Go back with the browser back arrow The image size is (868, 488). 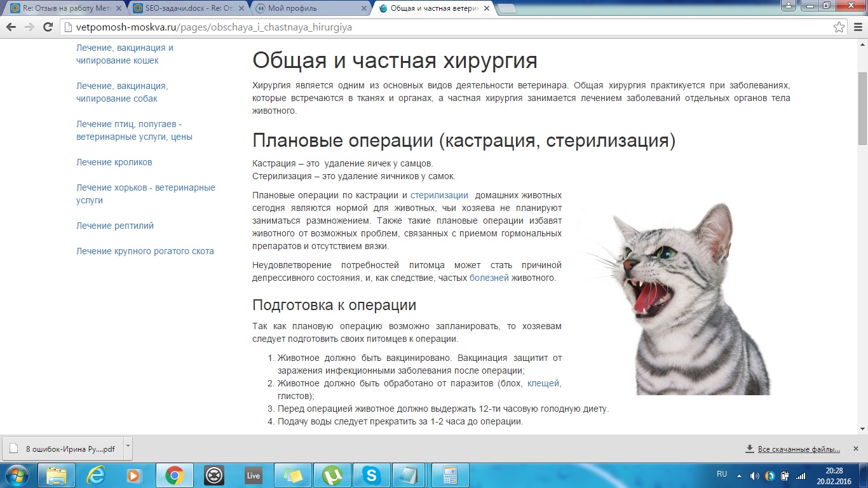pos(11,27)
